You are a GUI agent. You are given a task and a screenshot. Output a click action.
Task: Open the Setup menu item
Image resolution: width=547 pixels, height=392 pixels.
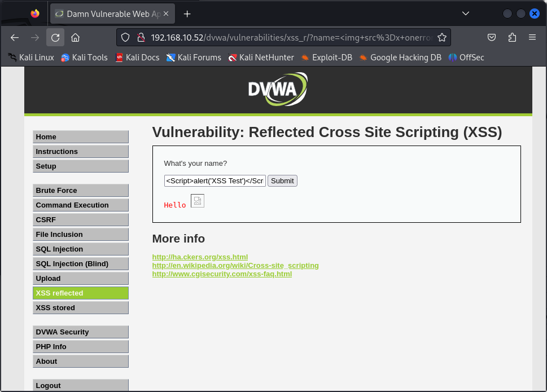point(81,166)
